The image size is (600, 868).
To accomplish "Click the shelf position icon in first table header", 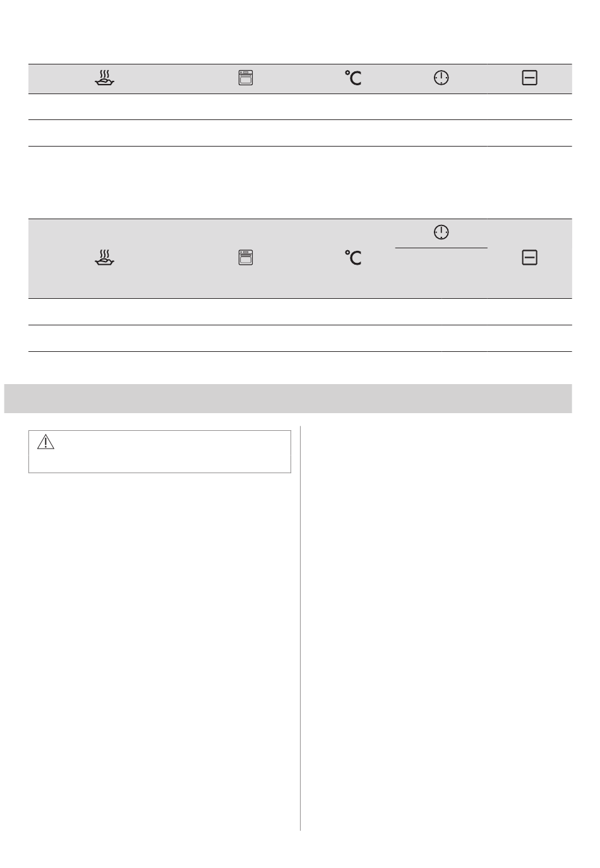I will coord(529,78).
